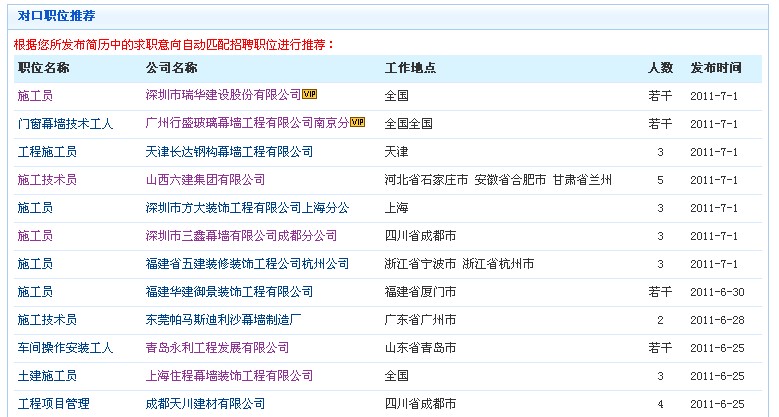Open 福建省五建装修装饰工程公司杭州公司 link
The width and height of the screenshot is (779, 417).
247,264
